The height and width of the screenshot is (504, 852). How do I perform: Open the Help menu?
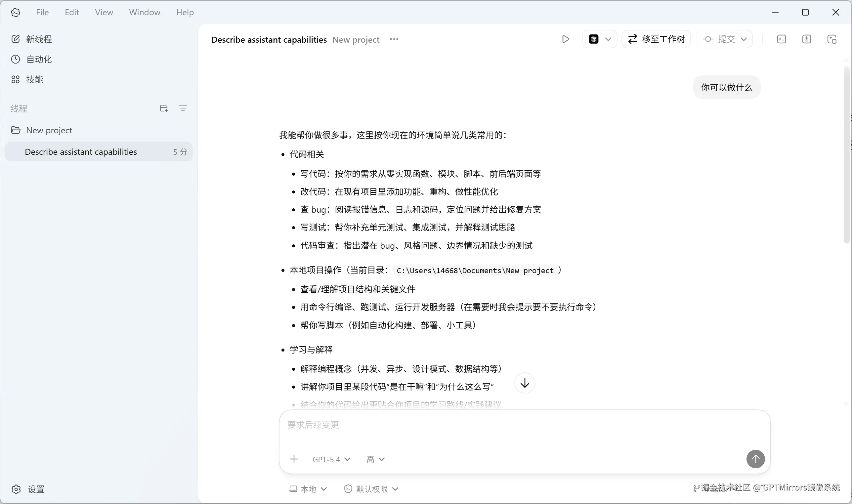coord(185,12)
